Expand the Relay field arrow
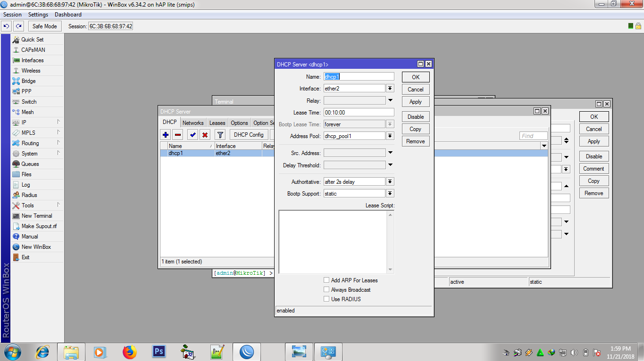The width and height of the screenshot is (644, 361). (x=390, y=100)
